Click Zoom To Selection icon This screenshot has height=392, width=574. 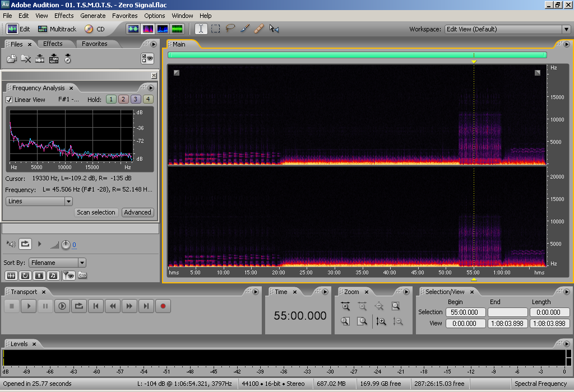point(396,306)
